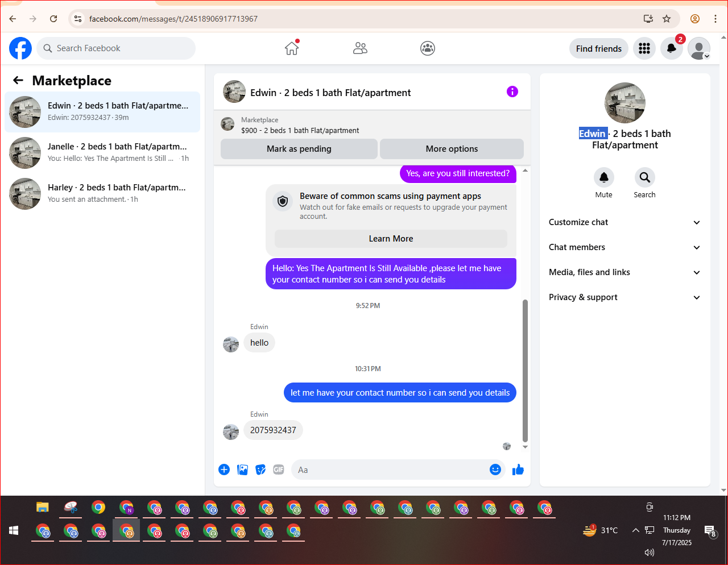This screenshot has width=728, height=565.
Task: Send a thumbs up like
Action: coord(518,470)
